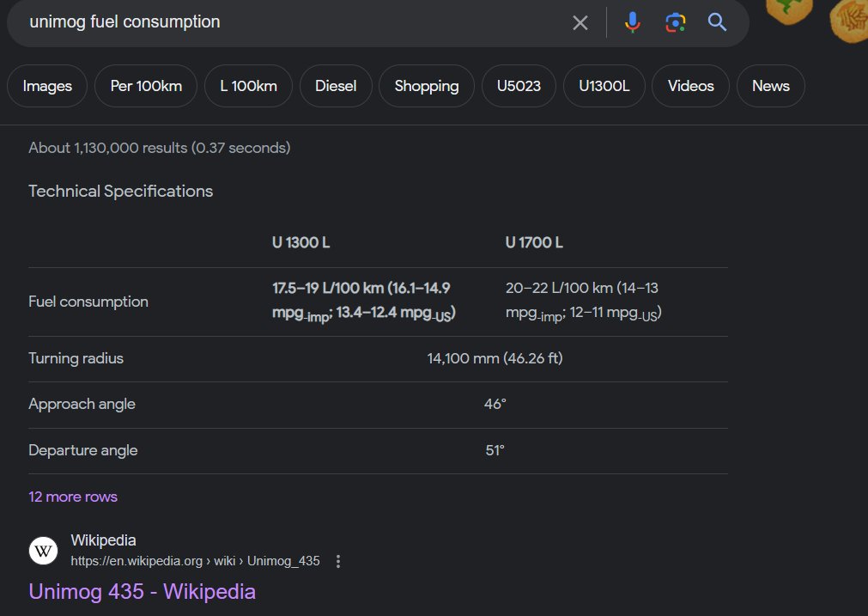Click the 46° approach angle value
Image resolution: width=868 pixels, height=616 pixels.
click(495, 404)
